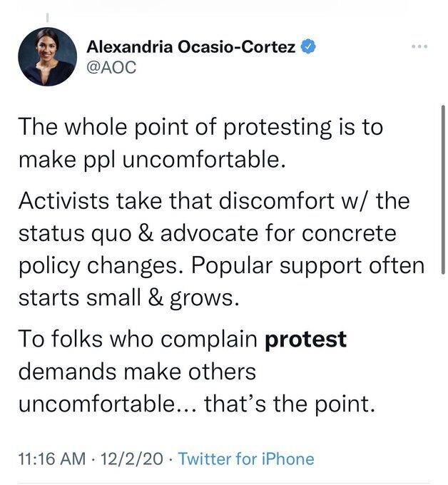
Task: Click the words 'To folks who complain'
Action: [x=138, y=339]
